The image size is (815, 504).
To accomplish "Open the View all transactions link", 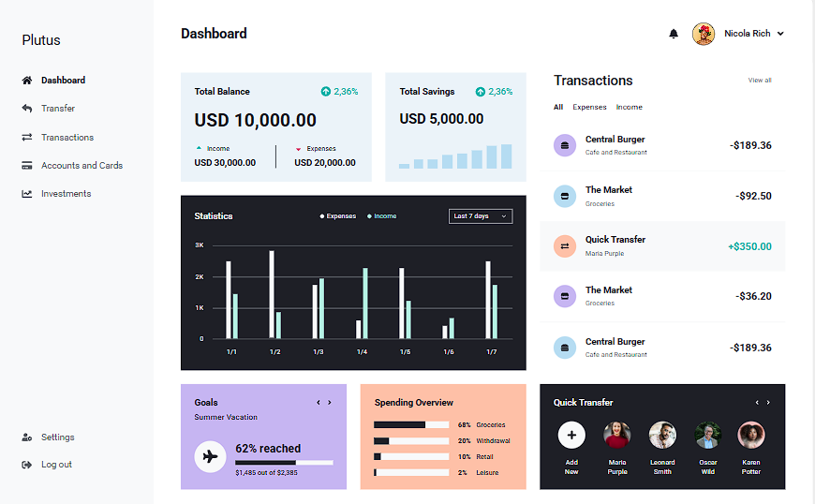I will coord(759,81).
